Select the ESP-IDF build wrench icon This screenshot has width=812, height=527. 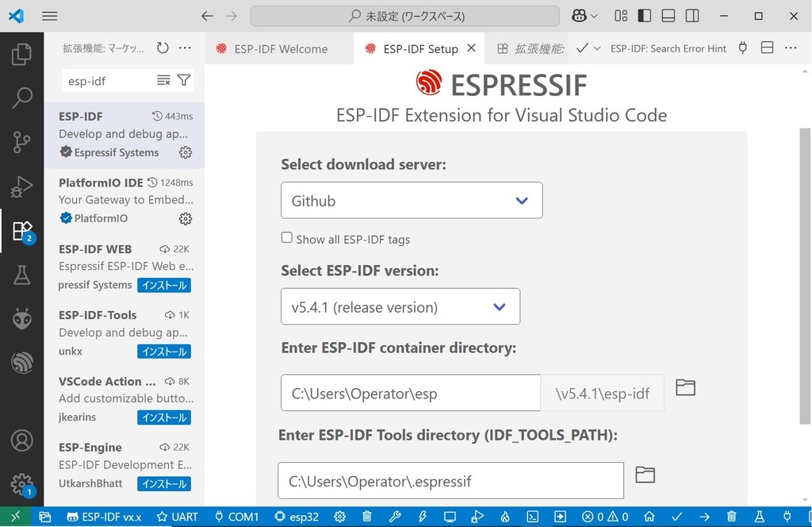pyautogui.click(x=396, y=516)
